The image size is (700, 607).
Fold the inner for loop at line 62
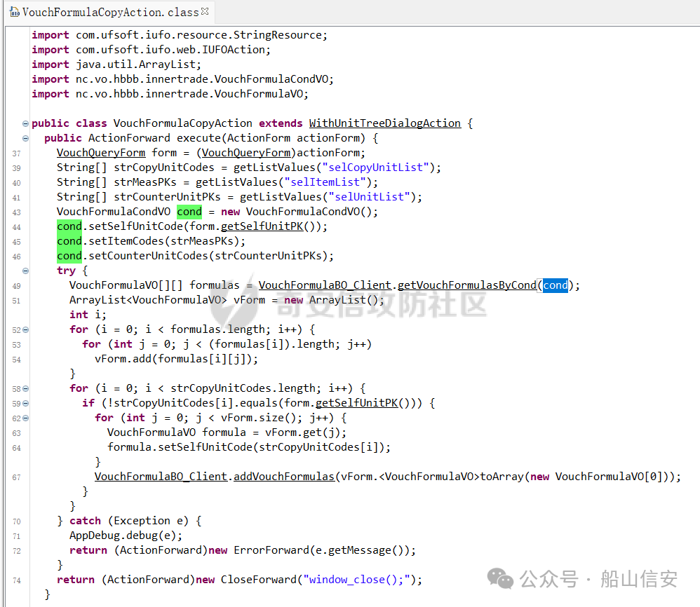[x=26, y=418]
